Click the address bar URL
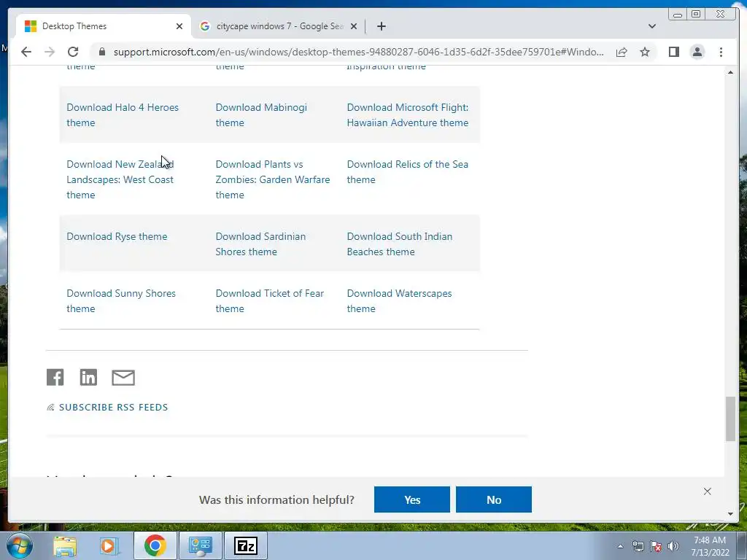The height and width of the screenshot is (560, 747). coord(358,52)
